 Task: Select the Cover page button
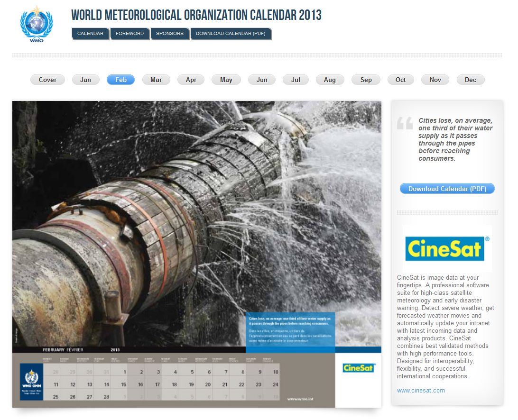click(47, 80)
